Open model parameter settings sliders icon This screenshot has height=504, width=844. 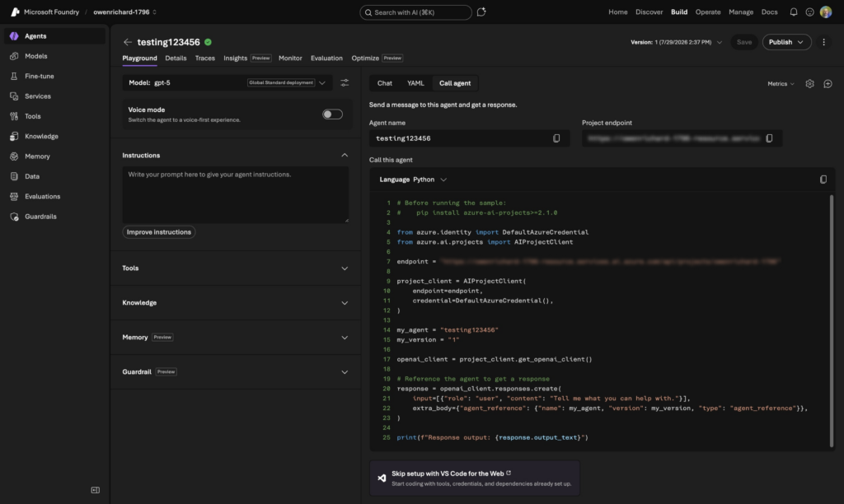click(x=345, y=83)
